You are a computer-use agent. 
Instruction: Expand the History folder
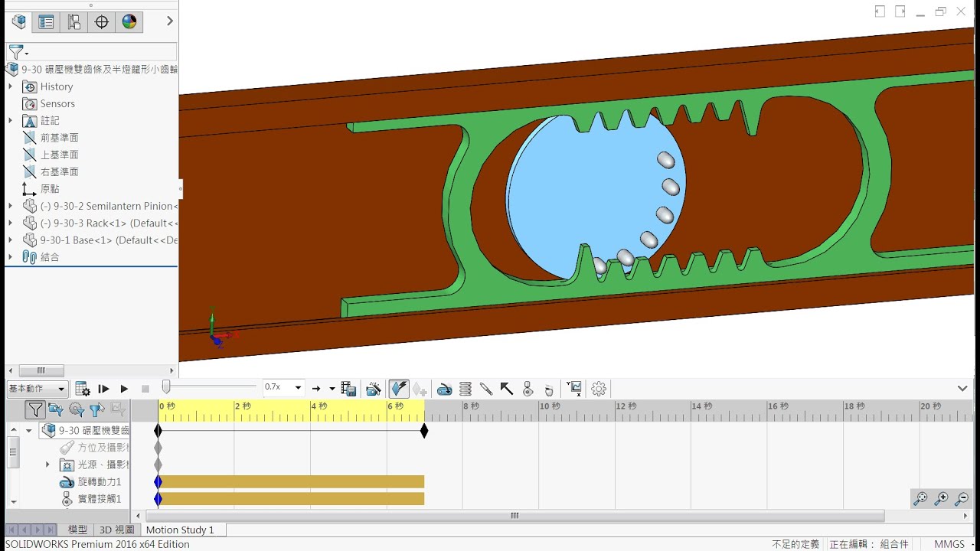pos(10,86)
